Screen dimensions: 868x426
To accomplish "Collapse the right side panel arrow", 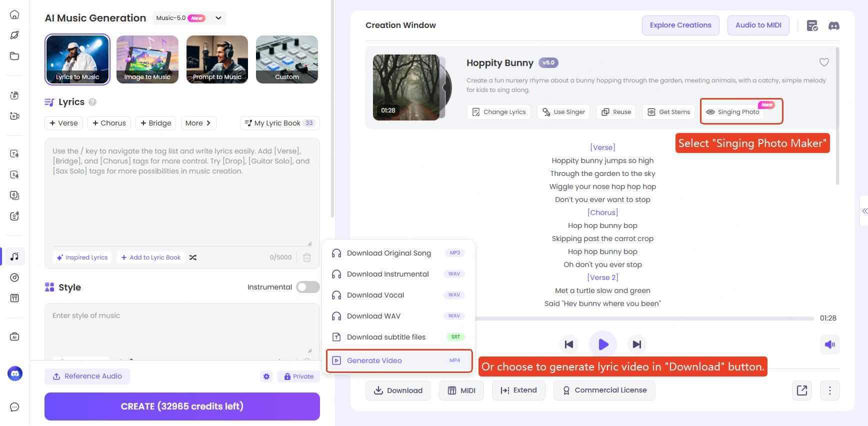I will tap(864, 211).
